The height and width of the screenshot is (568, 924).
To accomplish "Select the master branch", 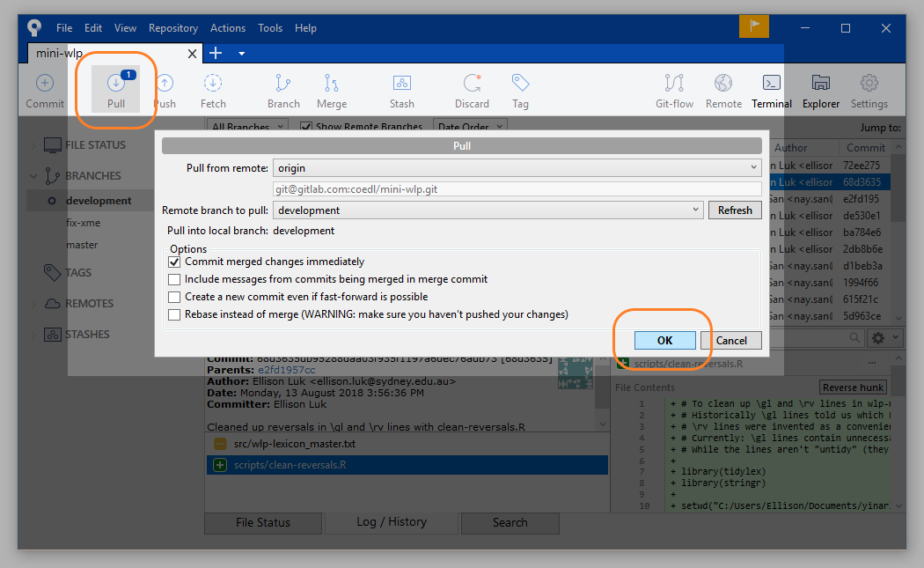I will [82, 245].
